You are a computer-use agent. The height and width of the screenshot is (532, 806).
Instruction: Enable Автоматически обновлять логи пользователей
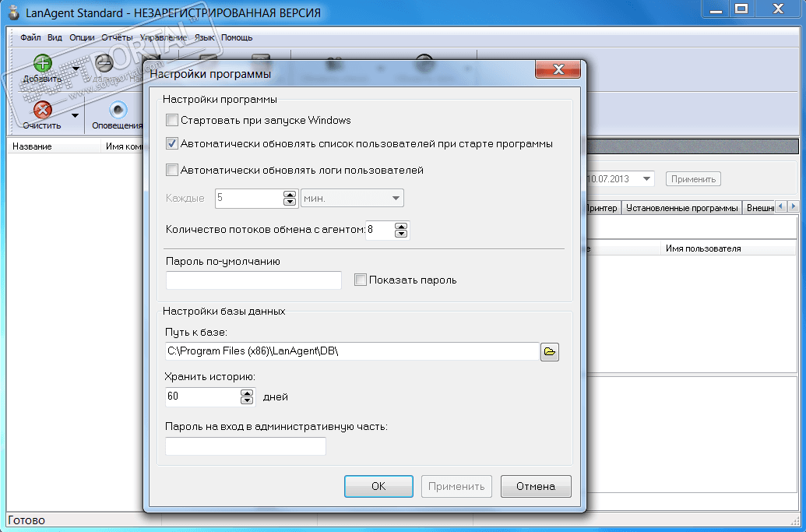tap(171, 170)
